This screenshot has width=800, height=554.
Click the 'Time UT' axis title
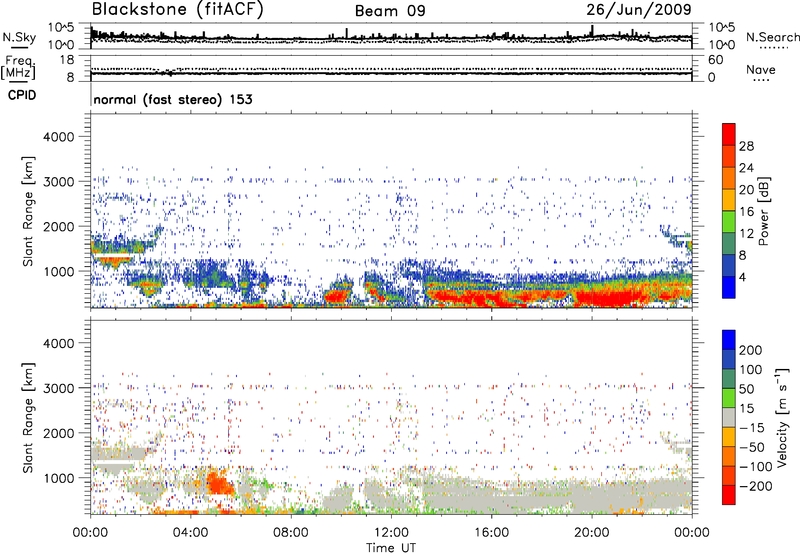click(x=391, y=548)
